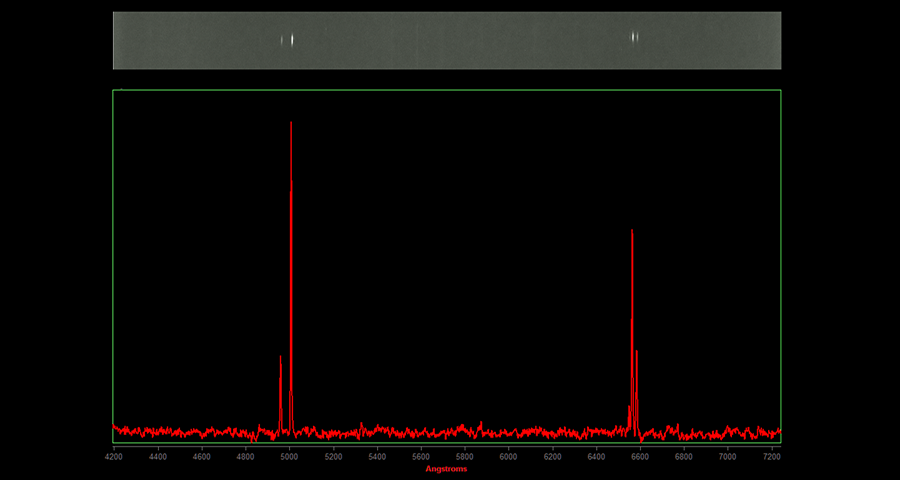900x480 pixels.
Task: Click the bright right-hand spot in spectrum strip
Action: coord(634,38)
